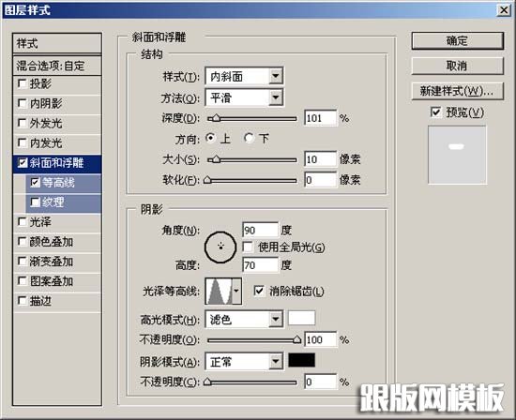Click the gloss contour curve thumbnail

[x=219, y=291]
